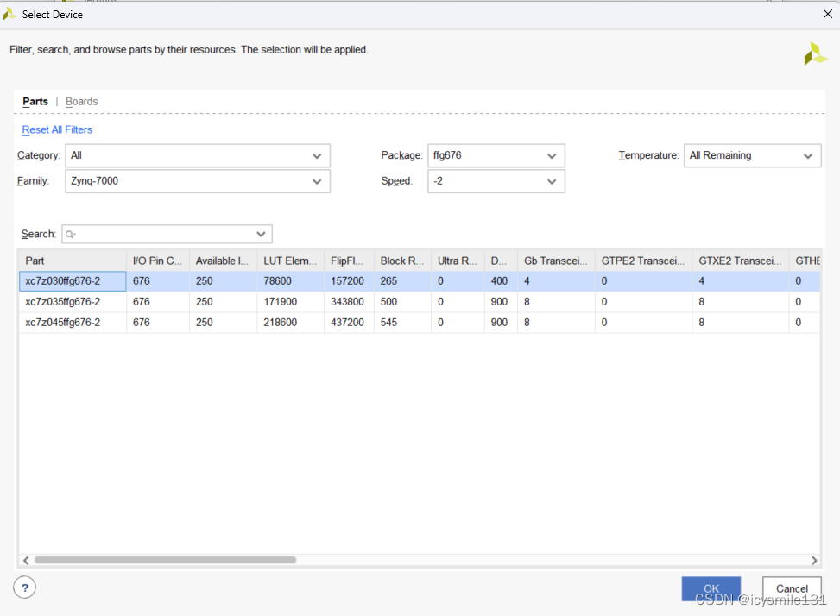Sort by the Block RAMs column header
The image size is (840, 616).
click(403, 261)
